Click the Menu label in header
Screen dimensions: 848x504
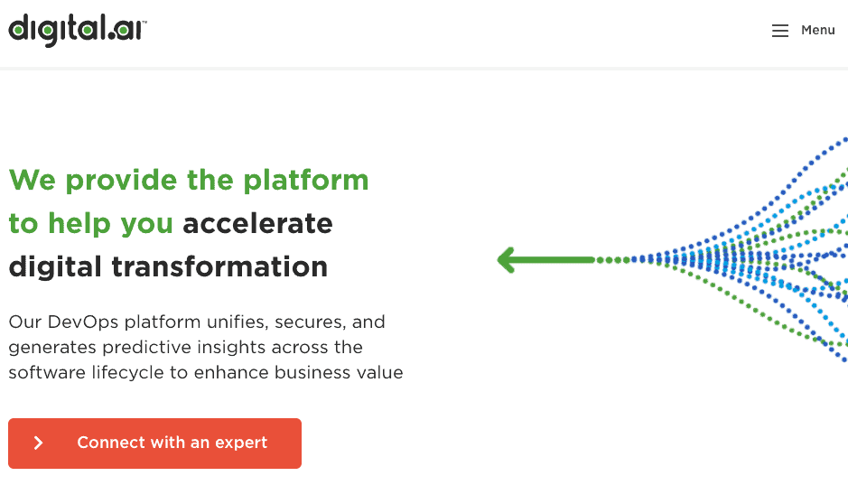pyautogui.click(x=817, y=31)
